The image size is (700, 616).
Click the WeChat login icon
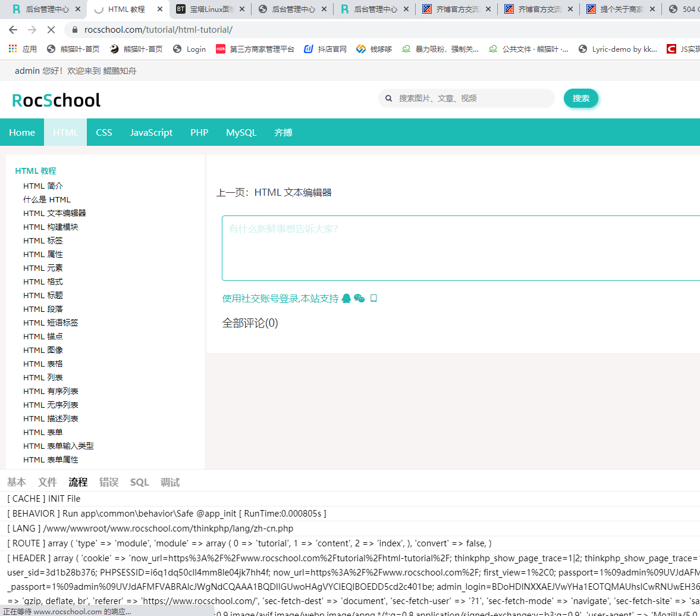[x=359, y=299]
